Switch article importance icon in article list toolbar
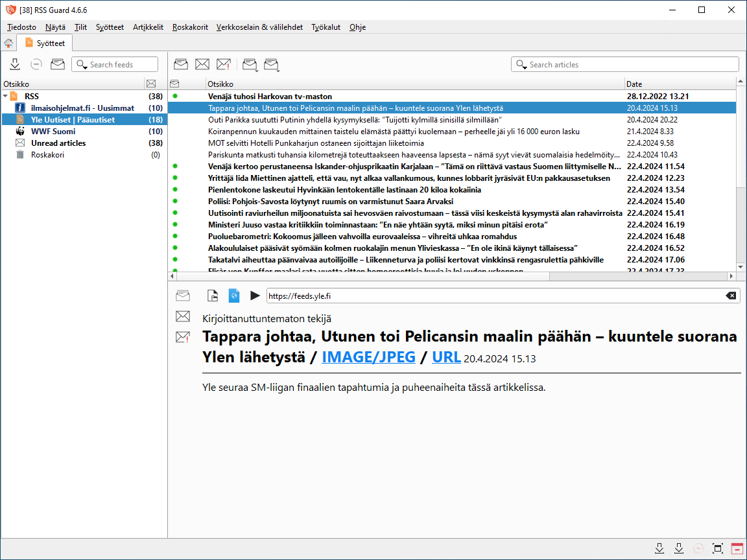Image resolution: width=747 pixels, height=560 pixels. [224, 64]
